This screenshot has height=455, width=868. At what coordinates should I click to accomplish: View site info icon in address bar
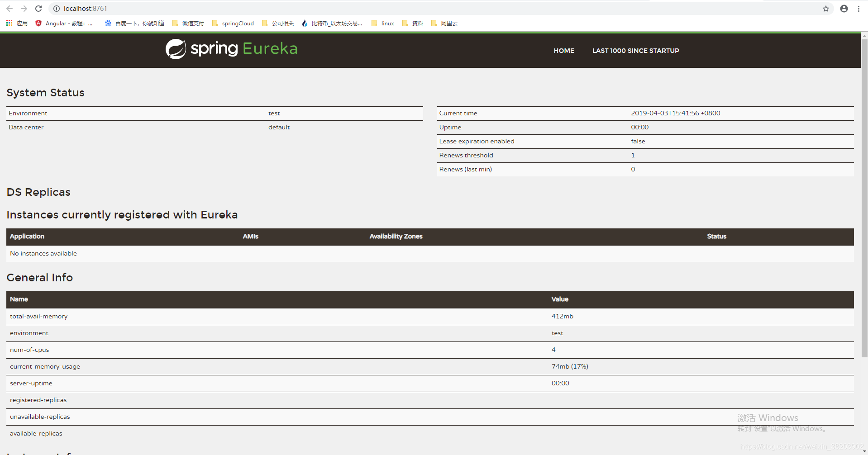pos(57,9)
